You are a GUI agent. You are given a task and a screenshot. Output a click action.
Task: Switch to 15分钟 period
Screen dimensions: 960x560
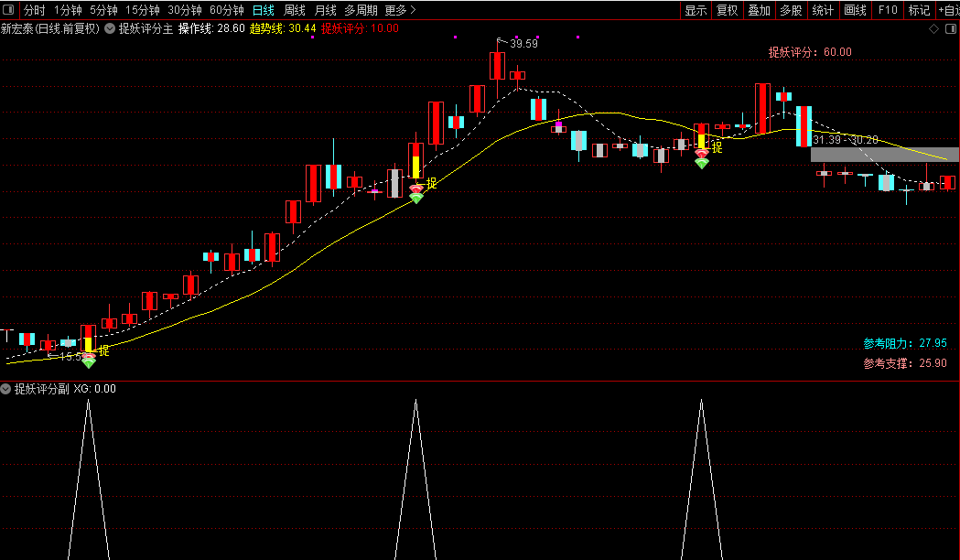pos(143,10)
